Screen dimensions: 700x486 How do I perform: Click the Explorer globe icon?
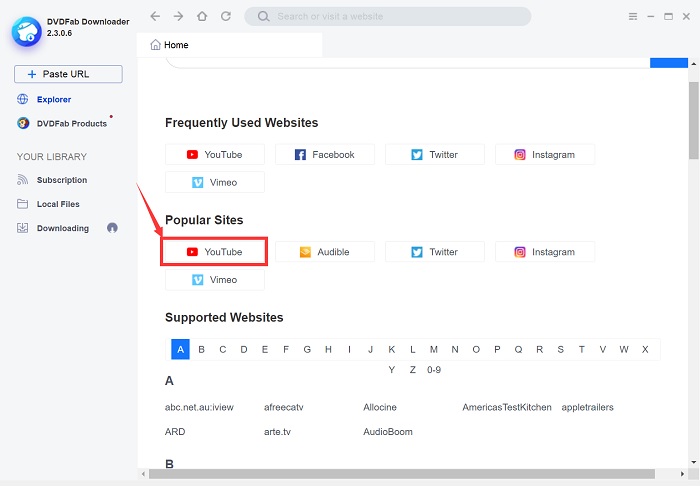[22, 99]
